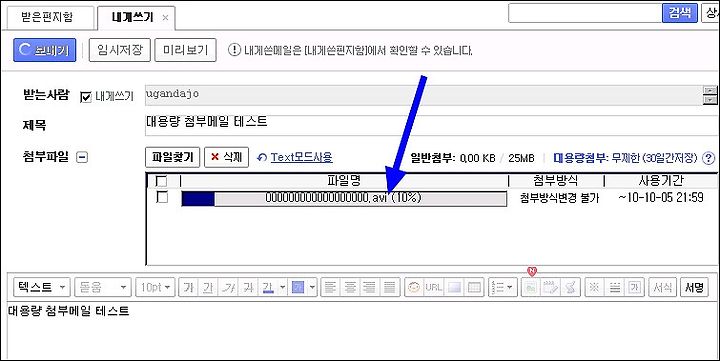This screenshot has width=720, height=361.
Task: Click the 삭제 delete button
Action: [x=226, y=158]
